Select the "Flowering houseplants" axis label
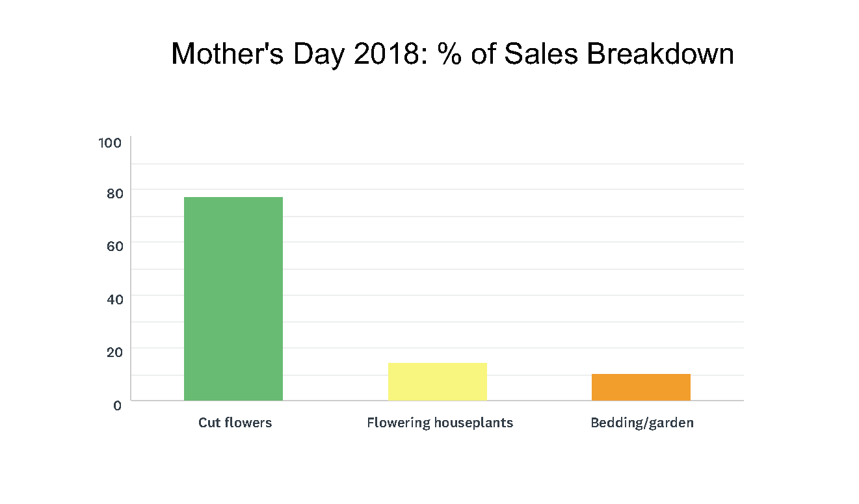The width and height of the screenshot is (859, 504). pos(440,423)
